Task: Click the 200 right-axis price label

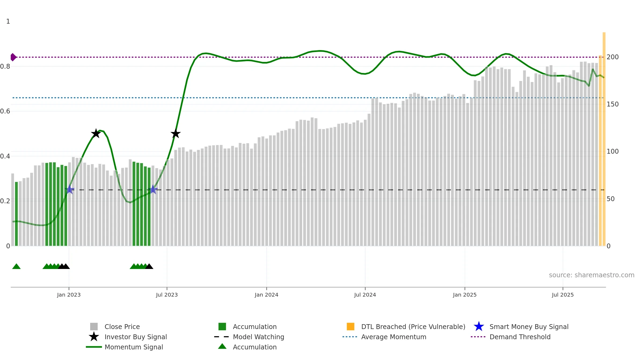Action: (x=613, y=57)
